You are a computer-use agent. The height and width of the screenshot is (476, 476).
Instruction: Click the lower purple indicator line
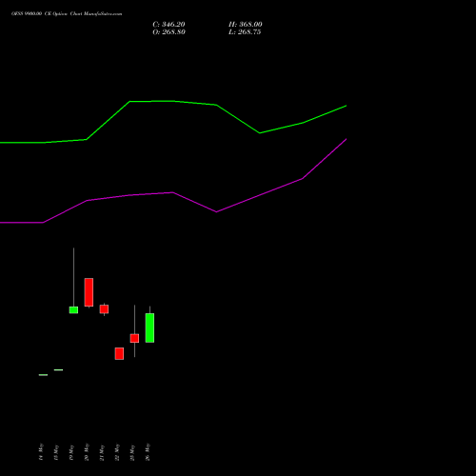173,192
